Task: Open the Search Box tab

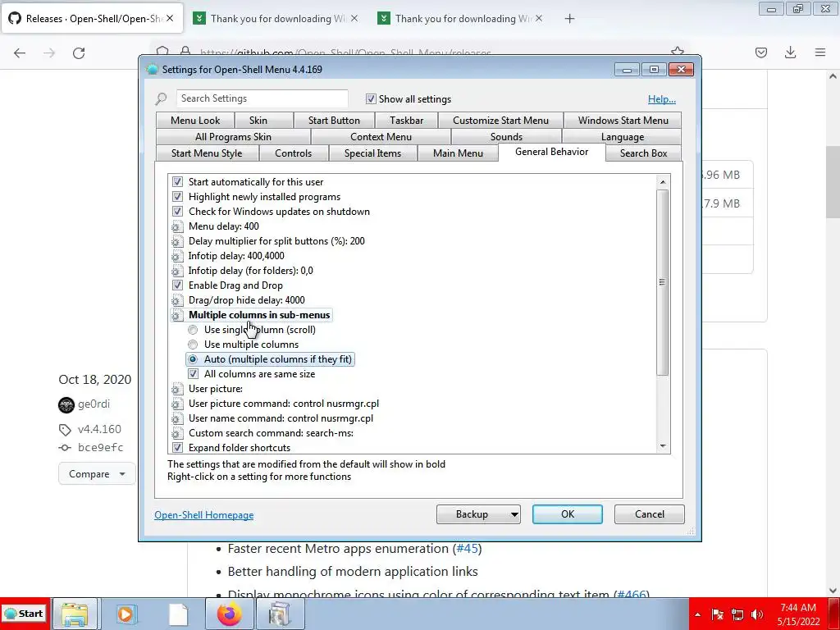Action: click(x=643, y=153)
